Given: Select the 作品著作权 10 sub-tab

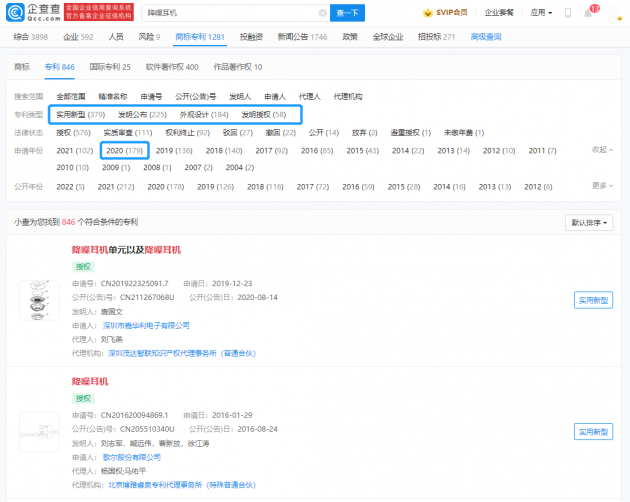Looking at the screenshot, I should [x=238, y=67].
